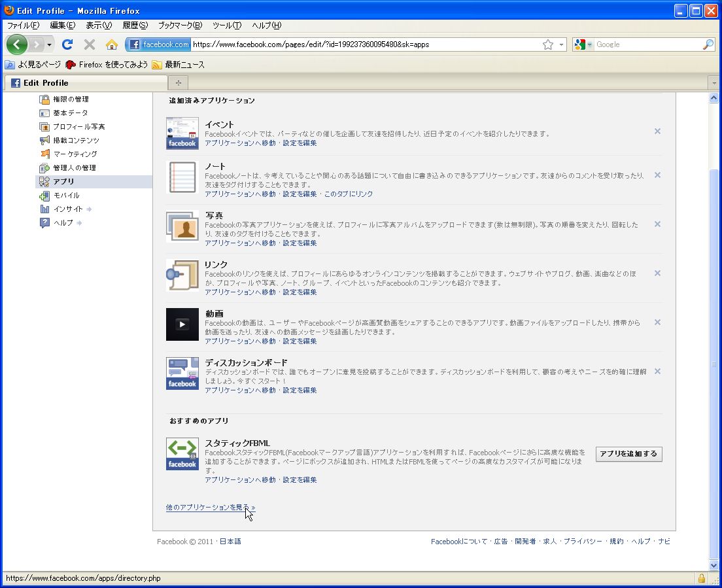Viewport: 722px width, 588px height.
Task: Remove the ノート app with its X
Action: (657, 175)
